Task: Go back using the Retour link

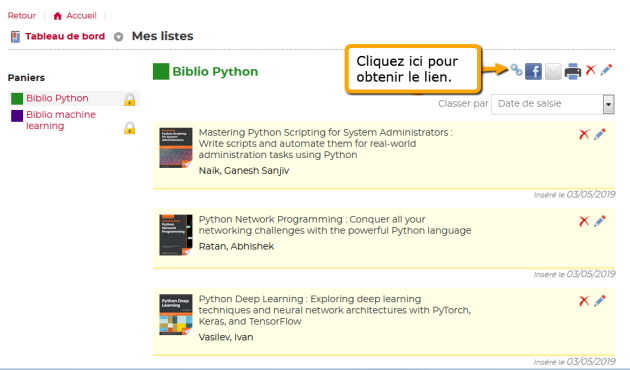Action: click(x=22, y=16)
